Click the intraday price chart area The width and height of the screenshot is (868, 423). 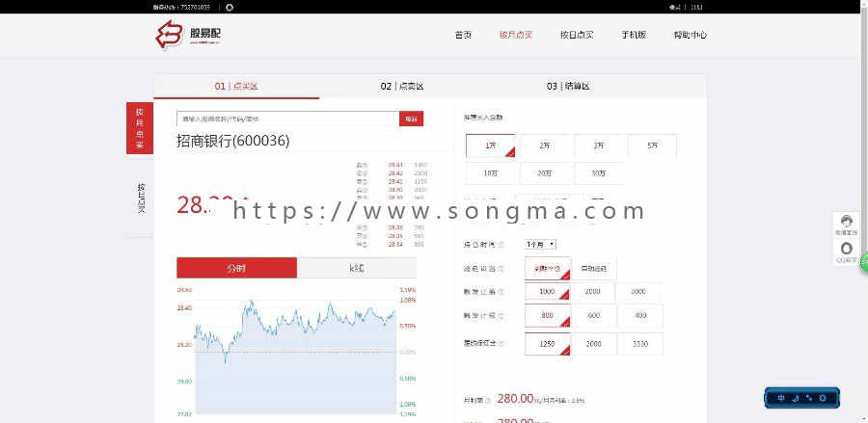296,351
